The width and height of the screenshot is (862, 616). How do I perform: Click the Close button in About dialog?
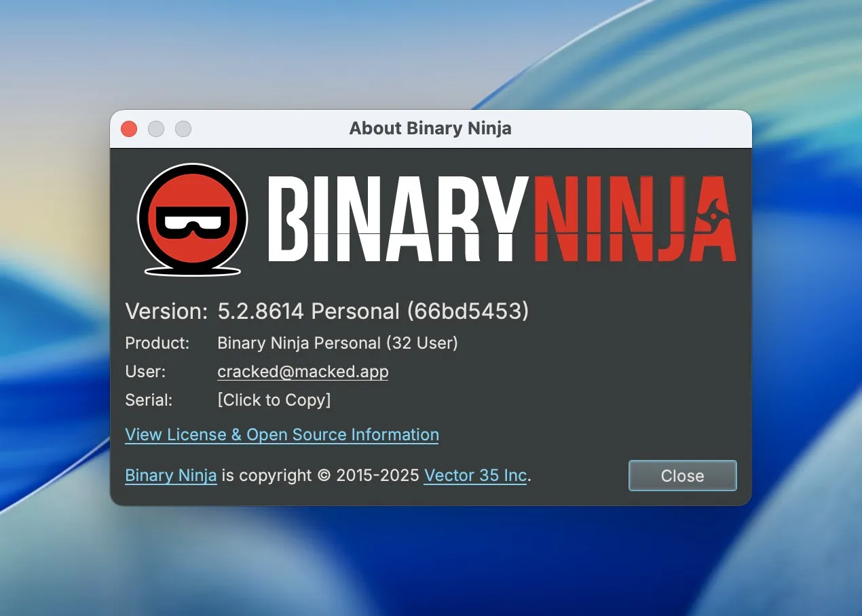[682, 476]
